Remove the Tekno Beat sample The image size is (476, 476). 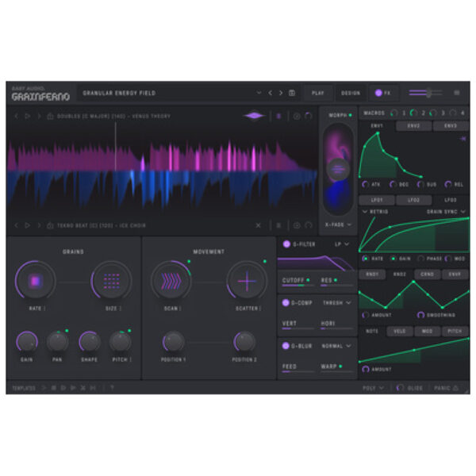(x=258, y=225)
